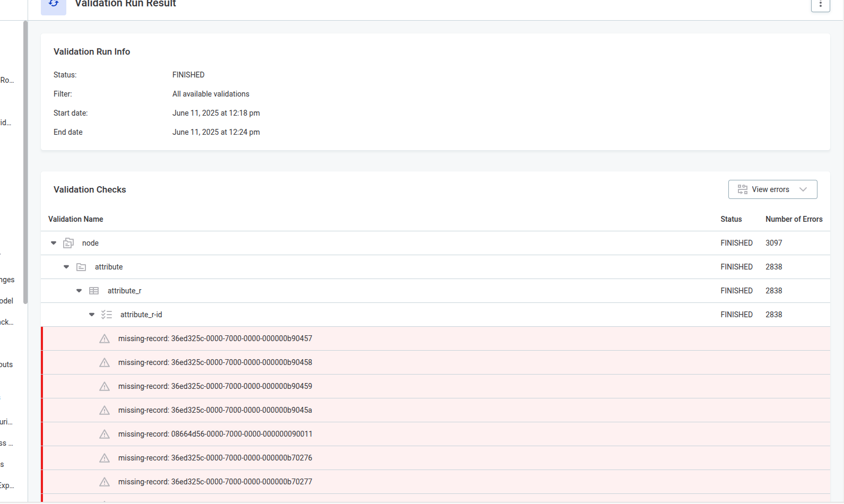Click the attribute_r table icon
Image resolution: width=844 pixels, height=504 pixels.
click(x=94, y=291)
